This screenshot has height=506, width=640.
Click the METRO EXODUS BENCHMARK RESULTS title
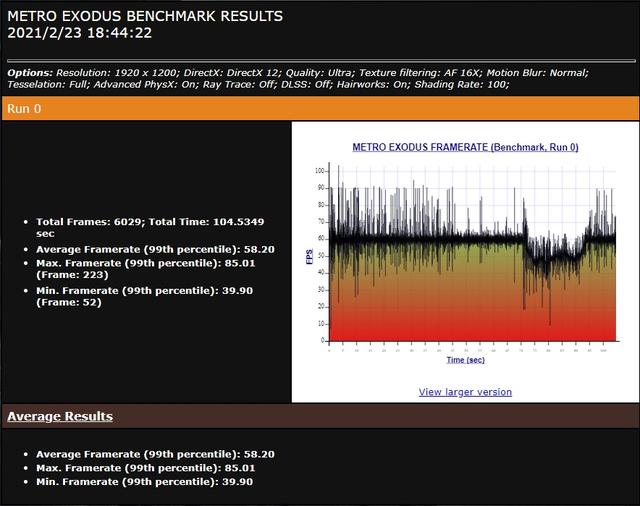[145, 16]
